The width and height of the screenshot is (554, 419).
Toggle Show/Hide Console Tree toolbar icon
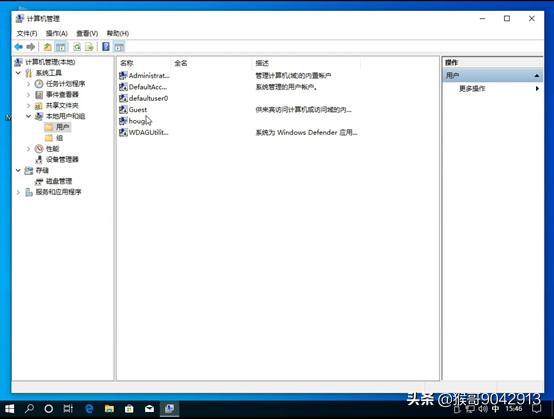click(x=61, y=47)
